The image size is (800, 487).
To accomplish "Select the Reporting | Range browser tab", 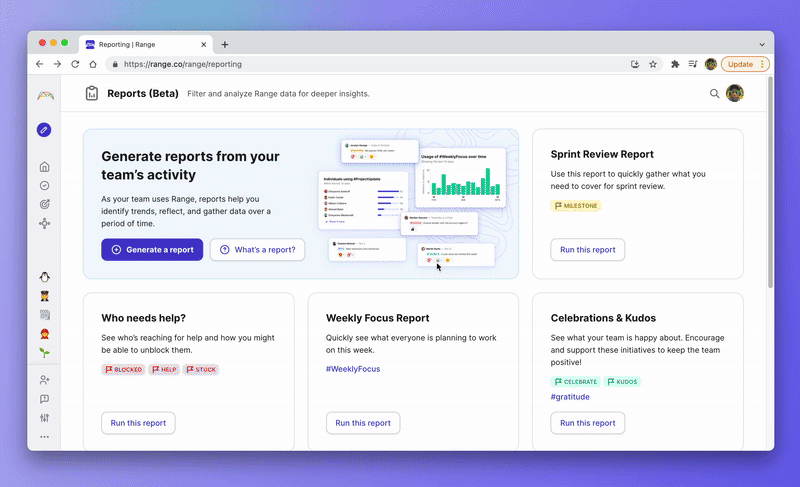I will pos(146,44).
